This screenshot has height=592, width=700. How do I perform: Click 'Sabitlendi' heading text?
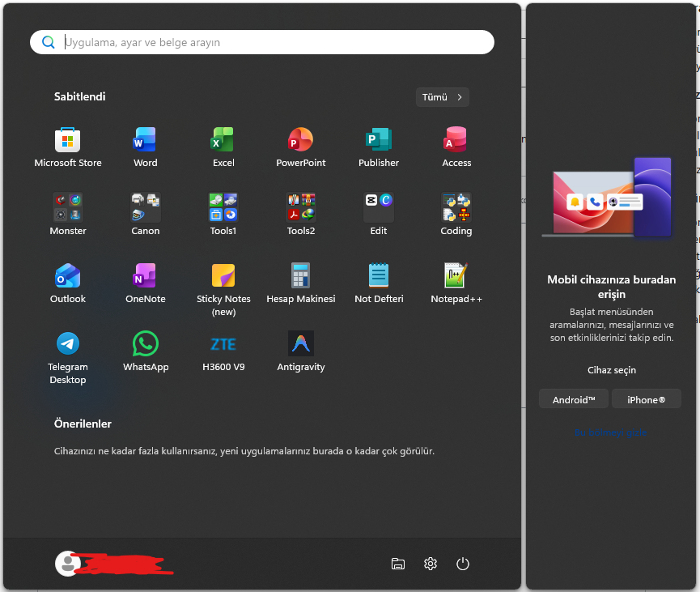point(80,96)
